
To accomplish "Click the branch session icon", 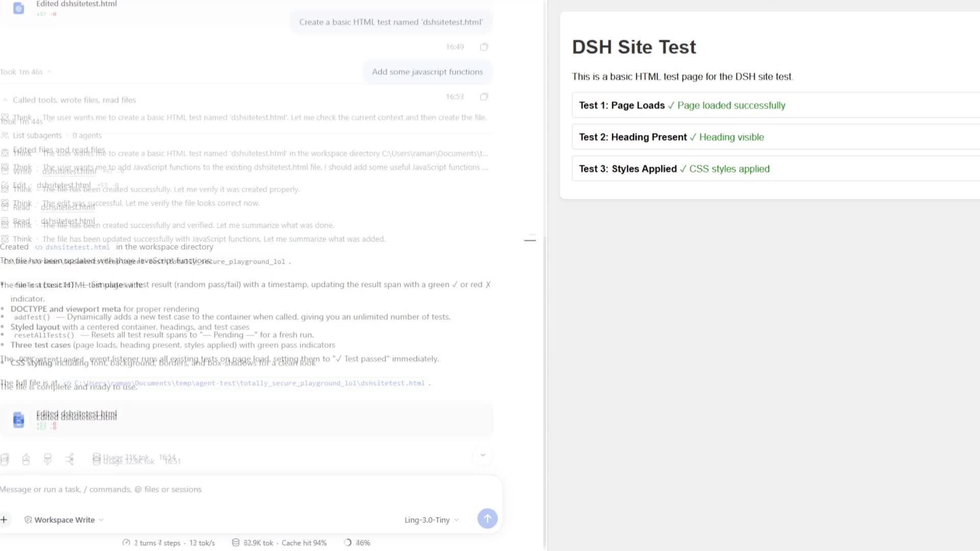I will click(69, 460).
